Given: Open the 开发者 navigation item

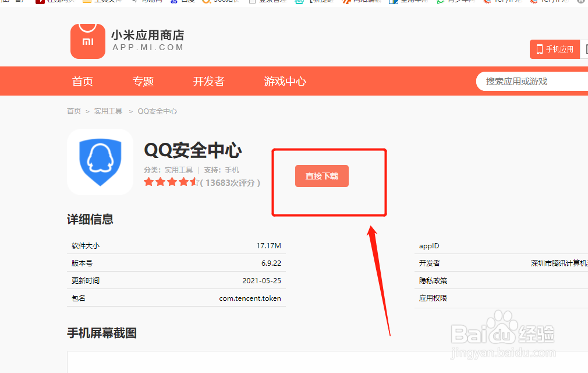Looking at the screenshot, I should 208,82.
